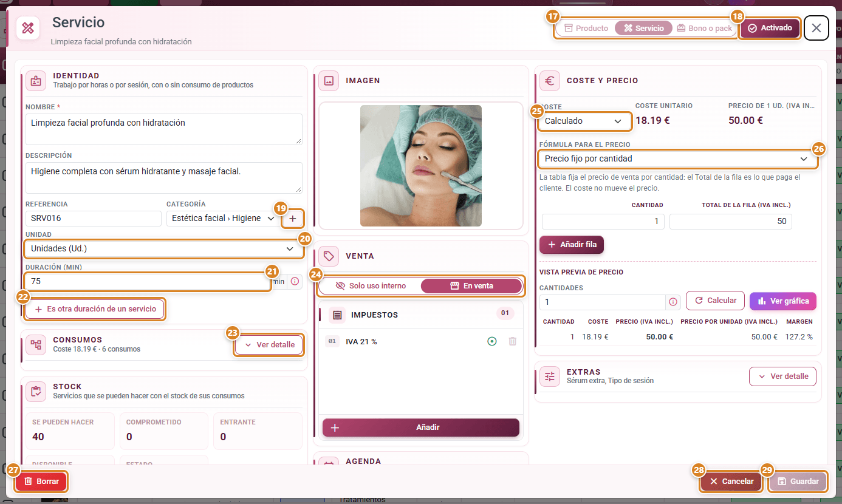The width and height of the screenshot is (842, 504).
Task: Click the Referencia field SRV016
Action: pyautogui.click(x=94, y=219)
